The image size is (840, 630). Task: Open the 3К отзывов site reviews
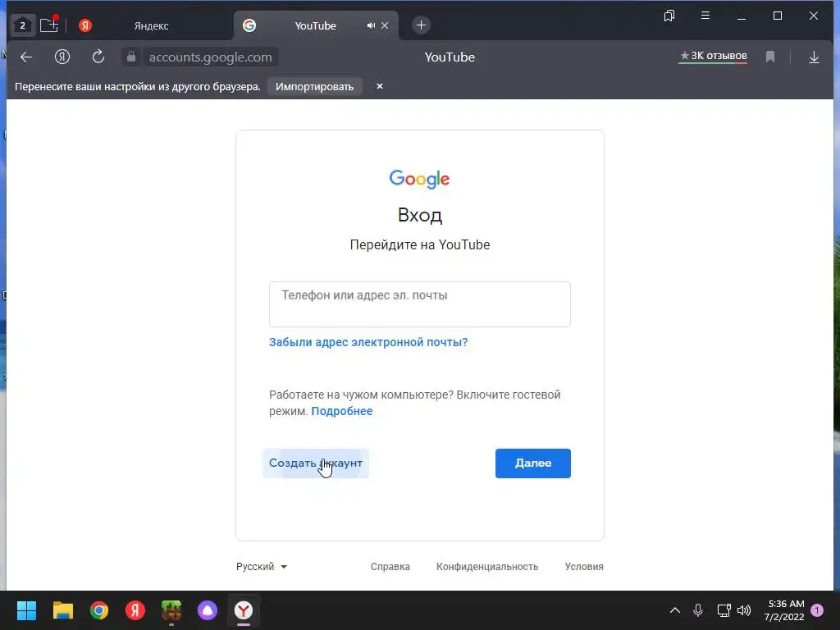[713, 57]
